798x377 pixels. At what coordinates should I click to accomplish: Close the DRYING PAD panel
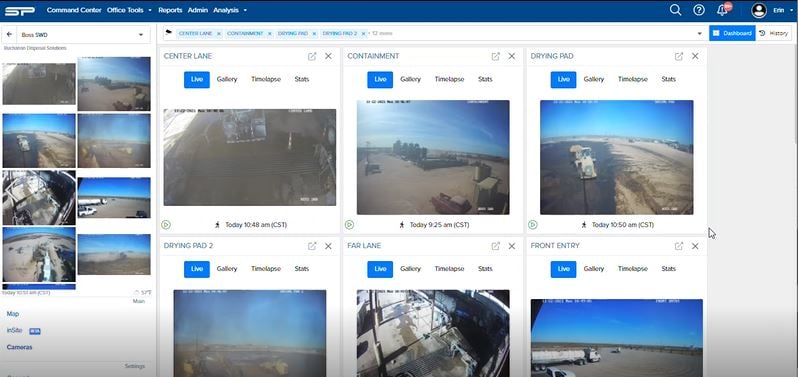click(x=695, y=56)
